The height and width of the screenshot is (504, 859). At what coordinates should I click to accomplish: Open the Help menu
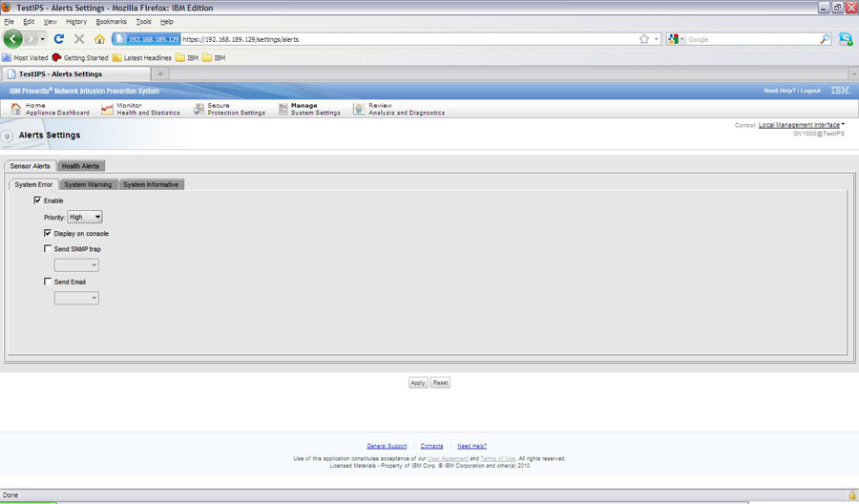click(166, 22)
